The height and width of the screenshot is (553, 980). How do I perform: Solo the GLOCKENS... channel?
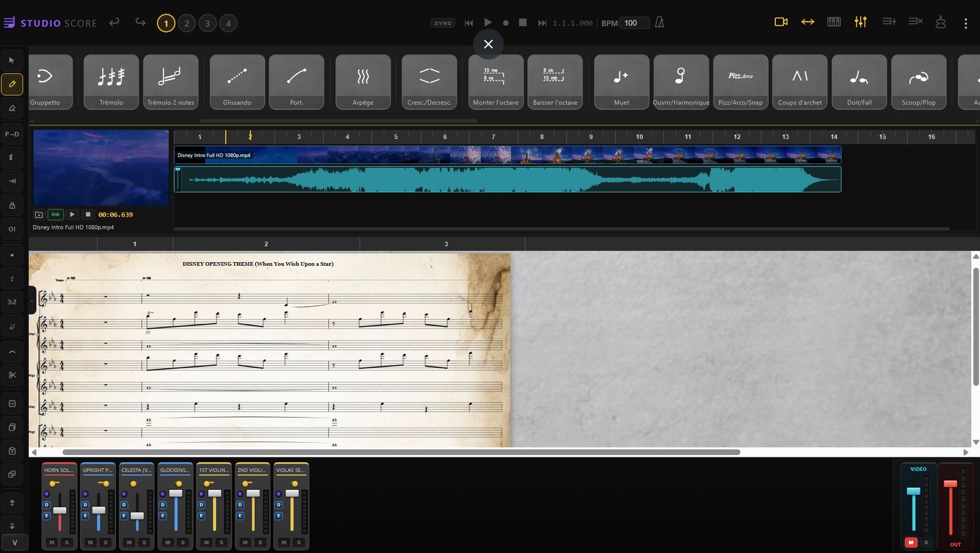pyautogui.click(x=183, y=542)
